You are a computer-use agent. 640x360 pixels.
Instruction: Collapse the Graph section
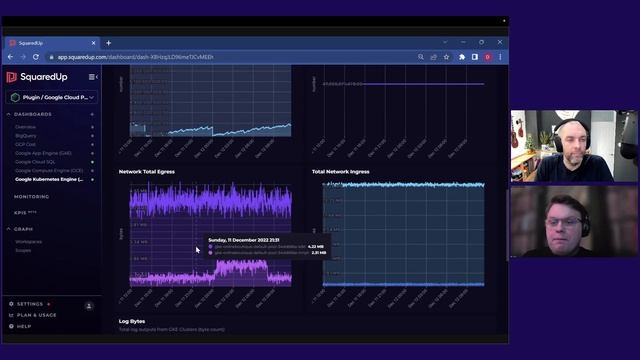[x=9, y=229]
